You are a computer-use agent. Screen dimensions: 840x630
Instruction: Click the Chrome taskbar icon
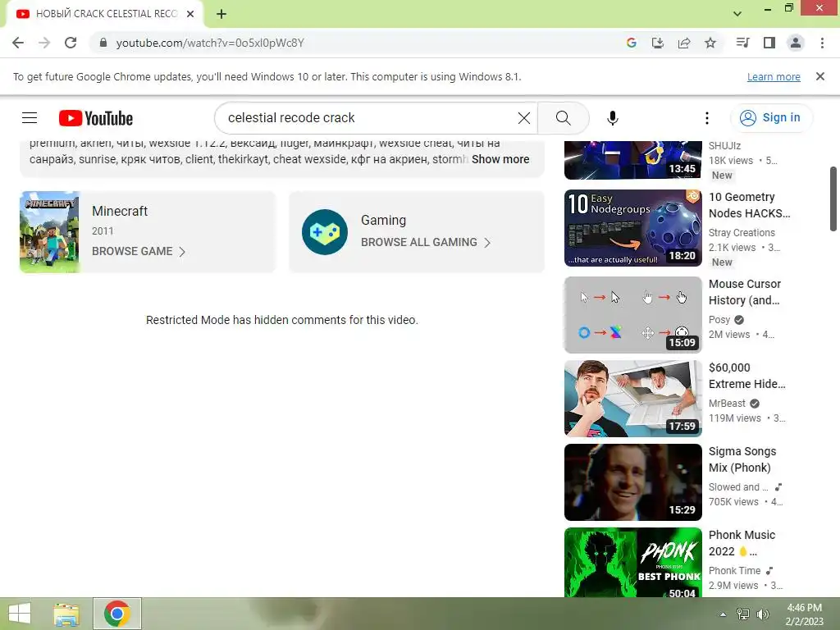click(117, 614)
